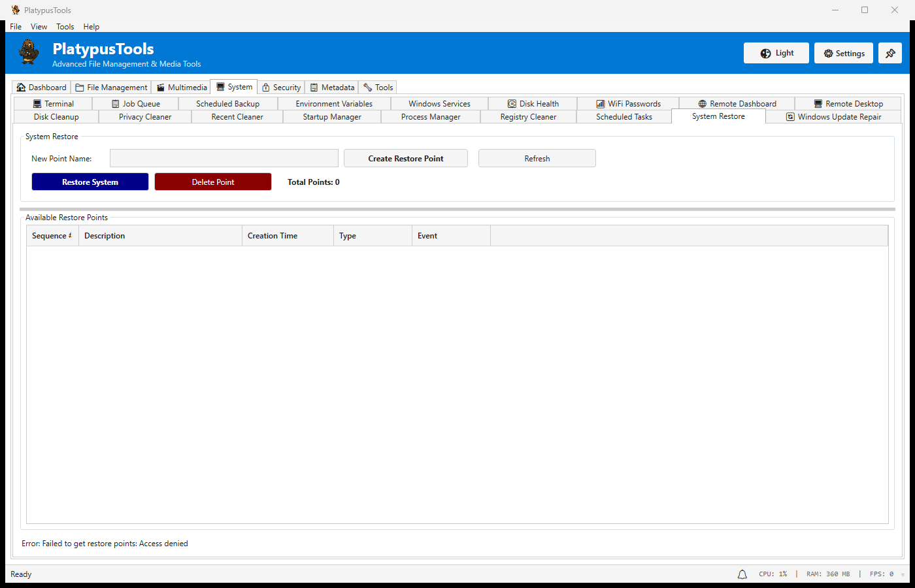Open the Windows Update Repair tab

click(x=833, y=117)
